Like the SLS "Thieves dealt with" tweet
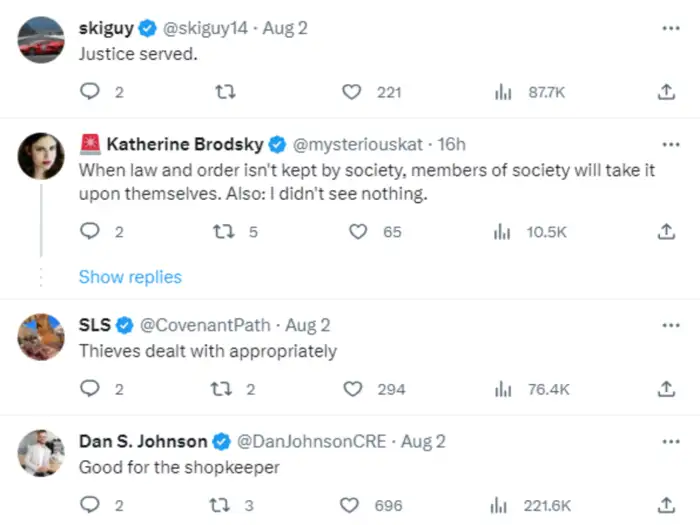Image resolution: width=700 pixels, height=525 pixels. pyautogui.click(x=352, y=389)
